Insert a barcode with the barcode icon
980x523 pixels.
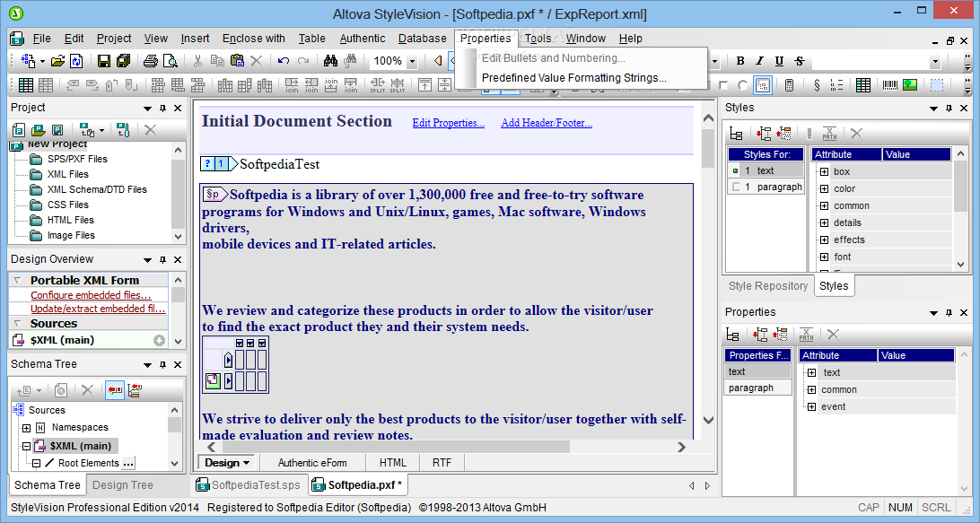[x=890, y=85]
